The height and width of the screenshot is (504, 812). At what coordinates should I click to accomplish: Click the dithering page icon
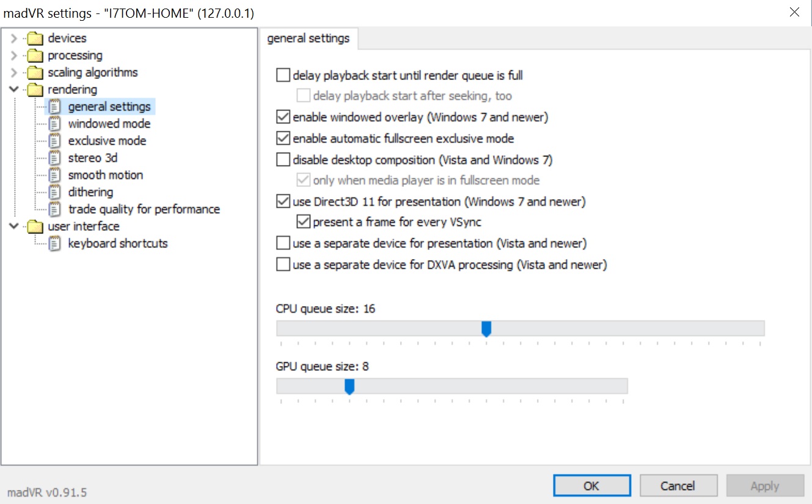[x=56, y=192]
